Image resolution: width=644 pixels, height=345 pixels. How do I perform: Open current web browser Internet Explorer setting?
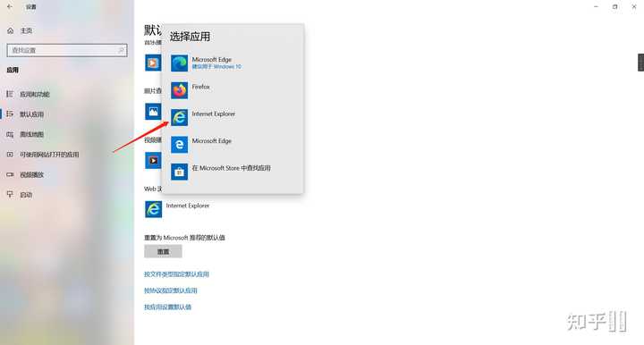(177, 209)
